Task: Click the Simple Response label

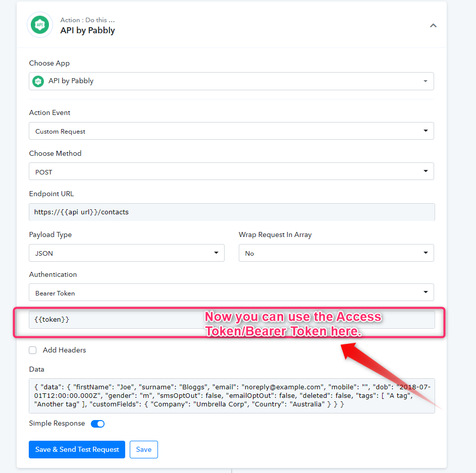Action: pos(57,423)
